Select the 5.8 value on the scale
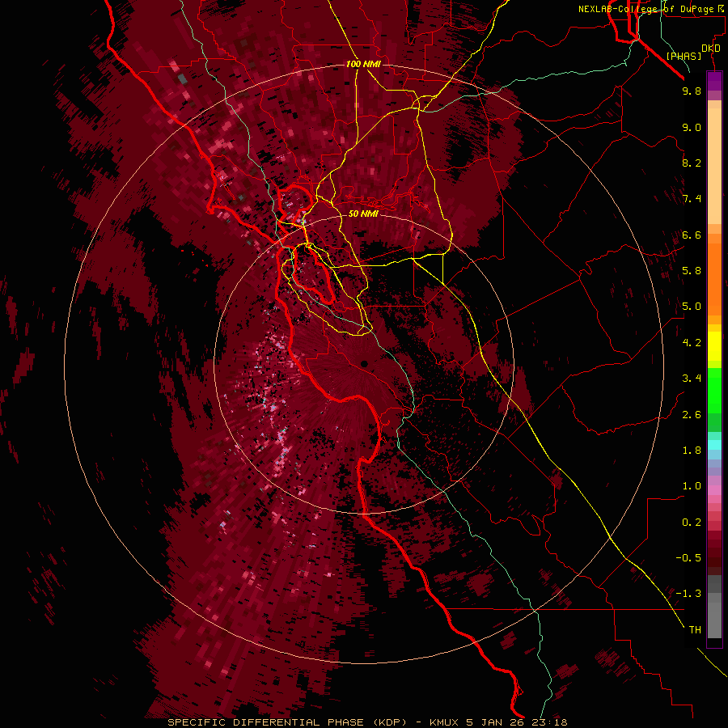Image resolution: width=728 pixels, height=728 pixels. point(692,271)
